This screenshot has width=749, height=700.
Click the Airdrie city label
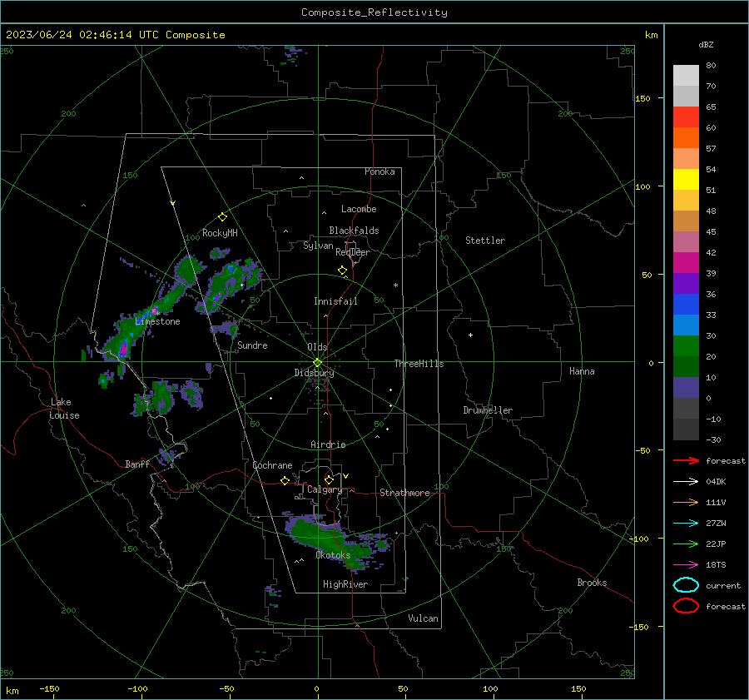328,444
